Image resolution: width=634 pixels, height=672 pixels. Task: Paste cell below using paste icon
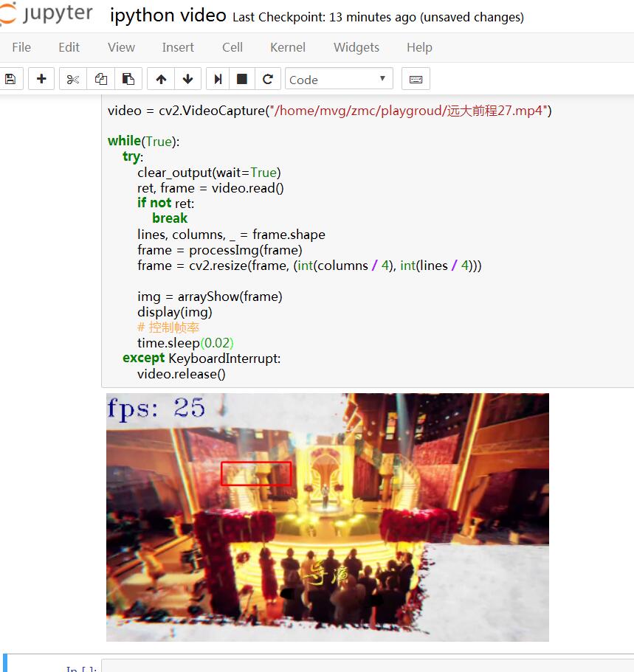(130, 78)
